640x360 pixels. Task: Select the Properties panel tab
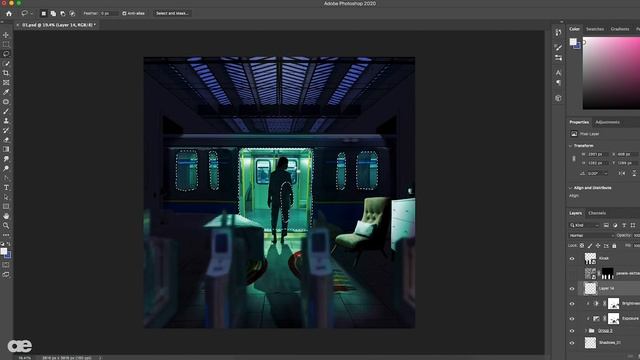(x=579, y=122)
